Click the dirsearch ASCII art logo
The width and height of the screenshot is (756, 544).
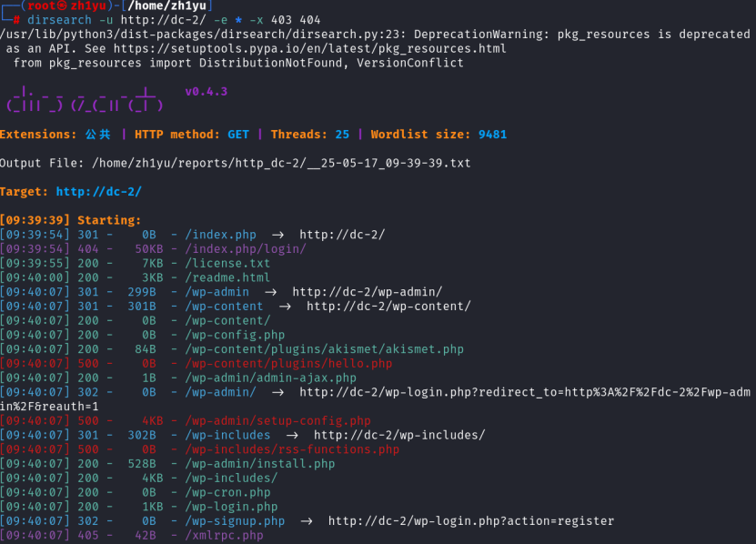coord(84,99)
